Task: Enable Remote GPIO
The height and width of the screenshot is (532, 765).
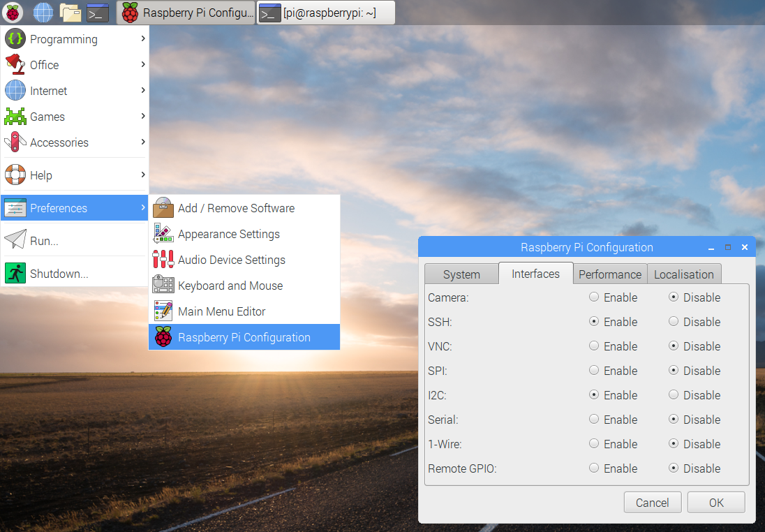Action: click(594, 468)
